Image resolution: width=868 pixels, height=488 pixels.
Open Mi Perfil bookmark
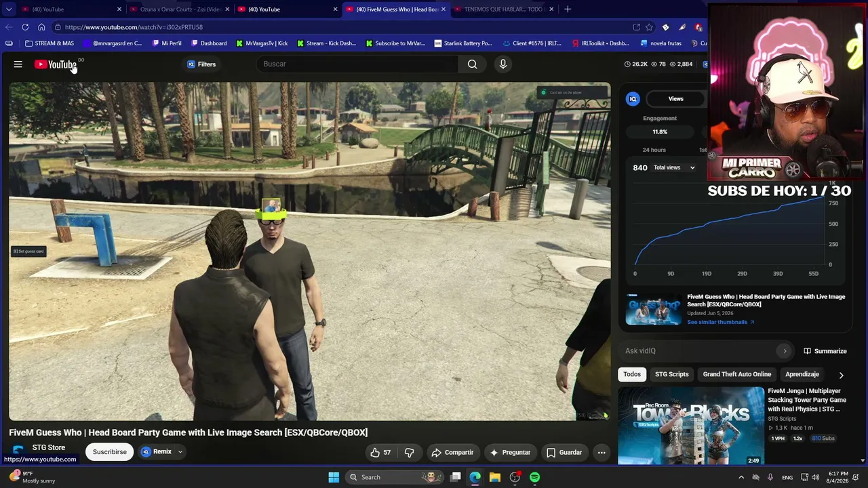167,43
